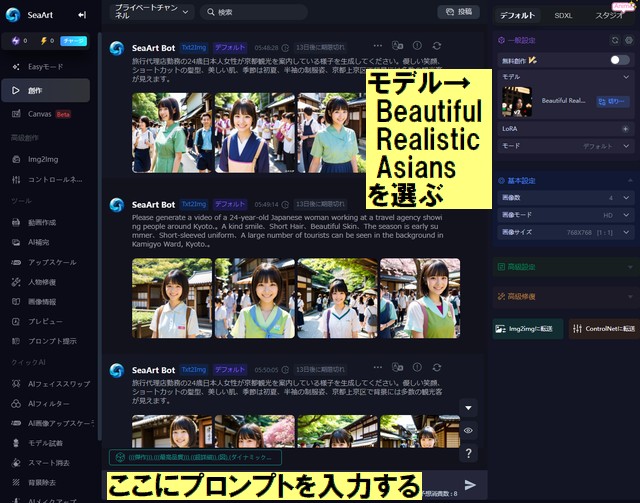Expand the 高級設定 section
This screenshot has width=640, height=503.
pos(566,267)
